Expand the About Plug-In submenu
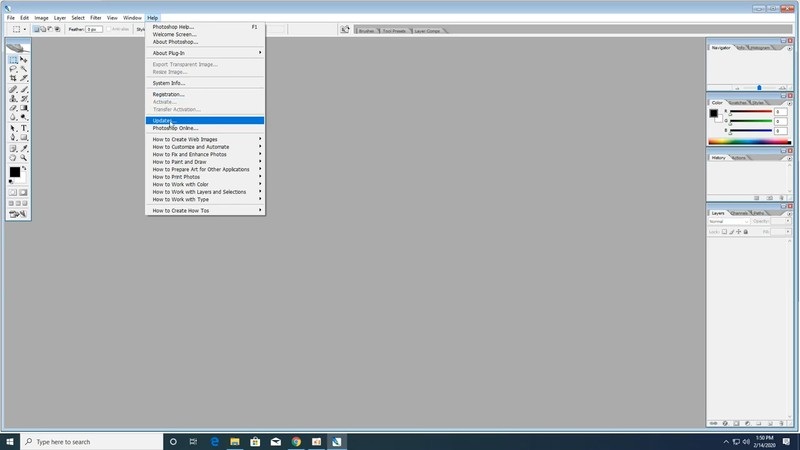Screen dimensions: 800x450 205,52
